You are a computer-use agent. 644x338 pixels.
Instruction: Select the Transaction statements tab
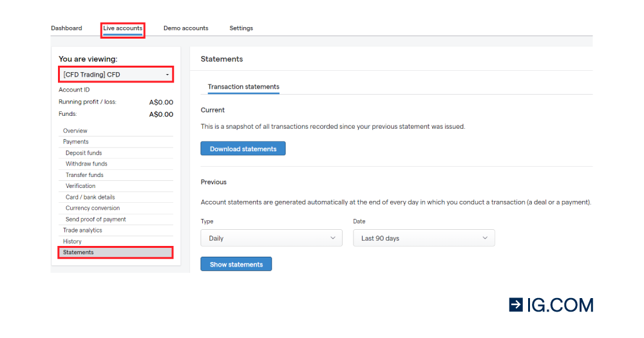(243, 87)
